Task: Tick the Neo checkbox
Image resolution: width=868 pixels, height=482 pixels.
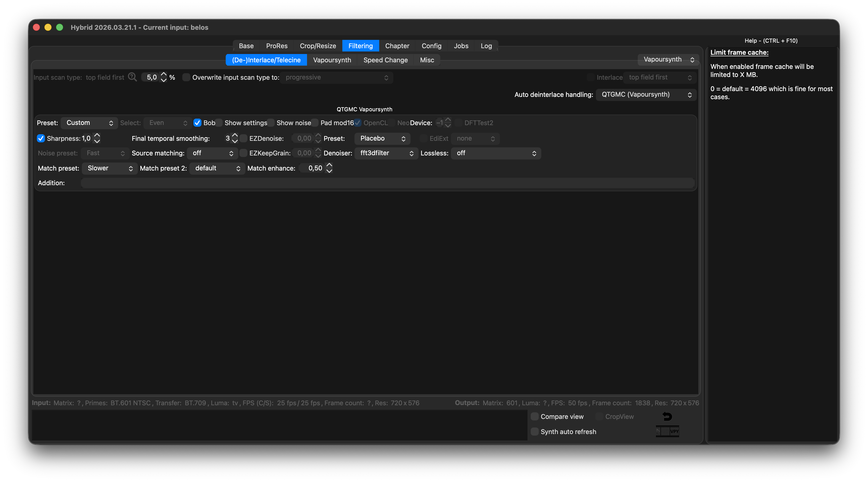Action: pos(392,123)
